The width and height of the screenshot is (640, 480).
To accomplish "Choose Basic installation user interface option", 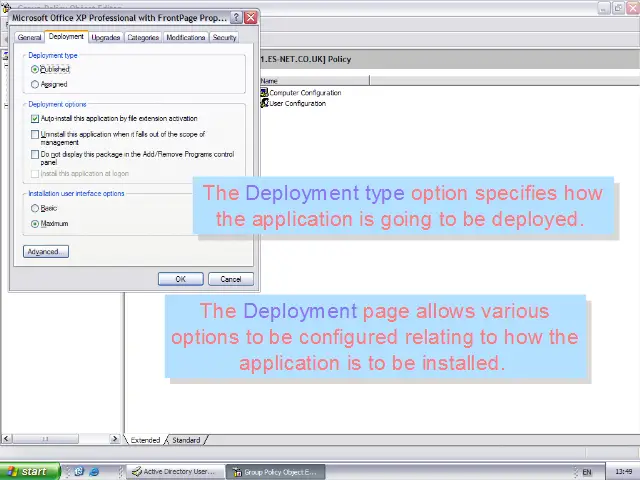I will pos(35,209).
